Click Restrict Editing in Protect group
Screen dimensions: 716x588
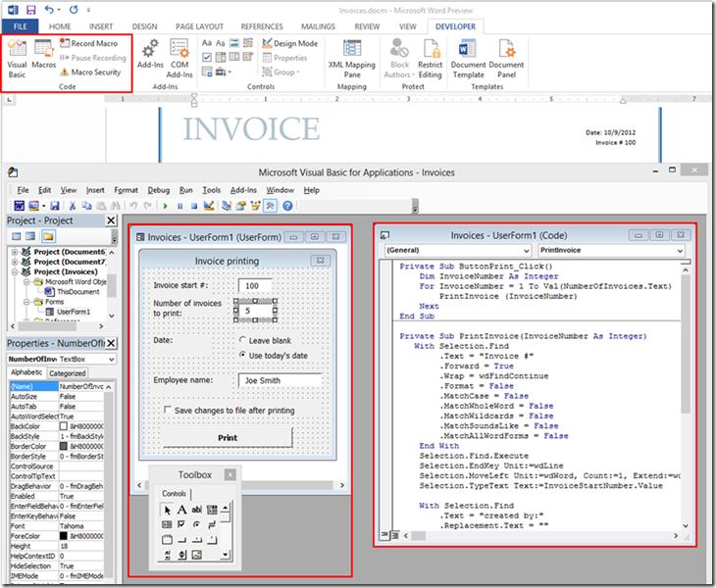click(431, 59)
